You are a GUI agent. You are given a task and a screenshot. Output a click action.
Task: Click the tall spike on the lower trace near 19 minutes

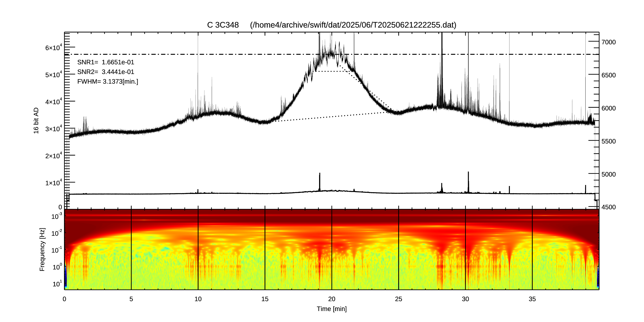(x=319, y=182)
